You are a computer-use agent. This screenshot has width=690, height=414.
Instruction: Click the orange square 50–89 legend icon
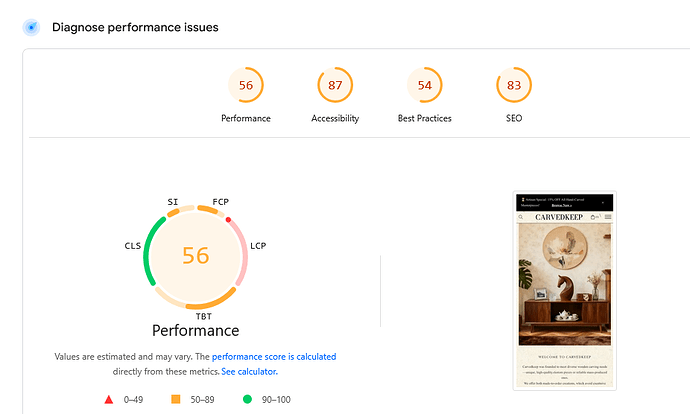tap(176, 400)
